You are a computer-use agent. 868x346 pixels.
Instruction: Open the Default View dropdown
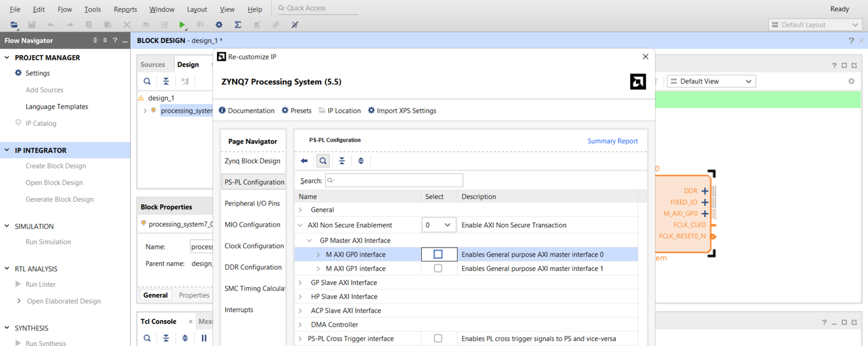[711, 82]
